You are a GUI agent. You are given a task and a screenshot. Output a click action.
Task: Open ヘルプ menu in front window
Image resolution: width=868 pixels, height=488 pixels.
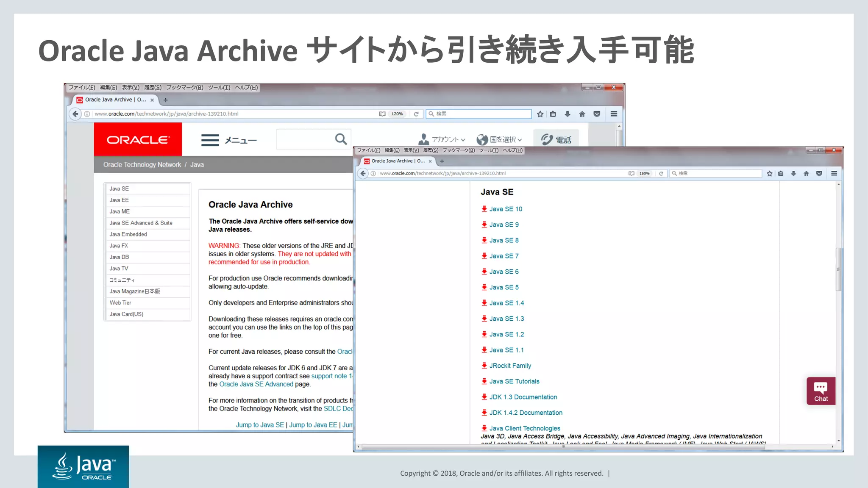[512, 150]
